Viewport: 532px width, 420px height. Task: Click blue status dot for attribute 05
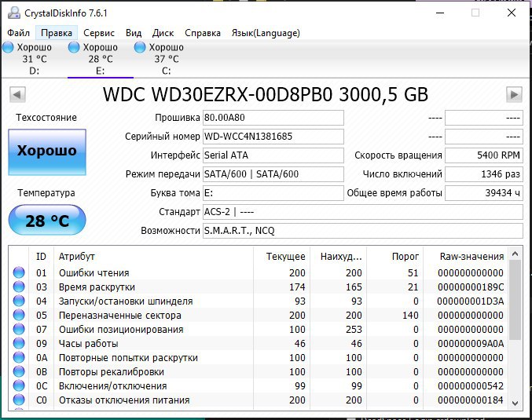tap(19, 315)
